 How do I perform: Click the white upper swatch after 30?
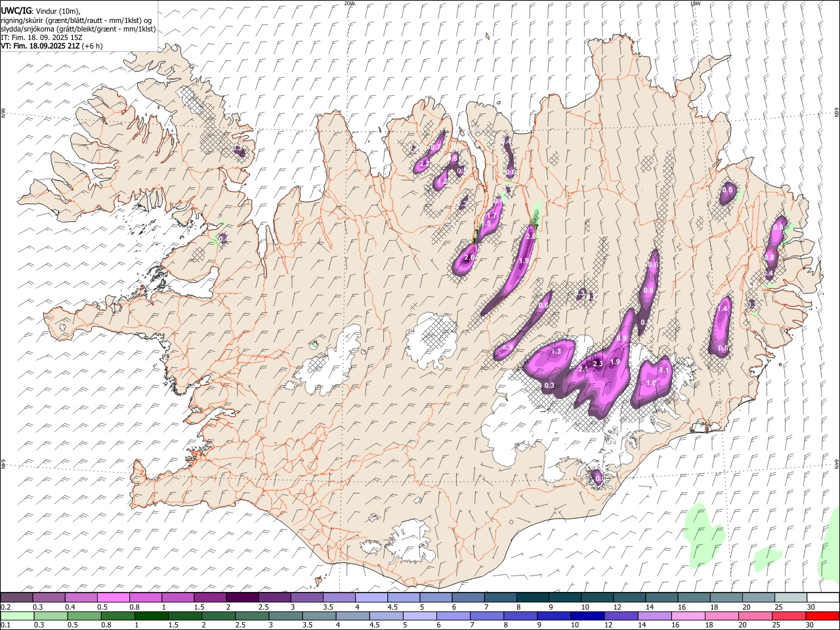(823, 597)
